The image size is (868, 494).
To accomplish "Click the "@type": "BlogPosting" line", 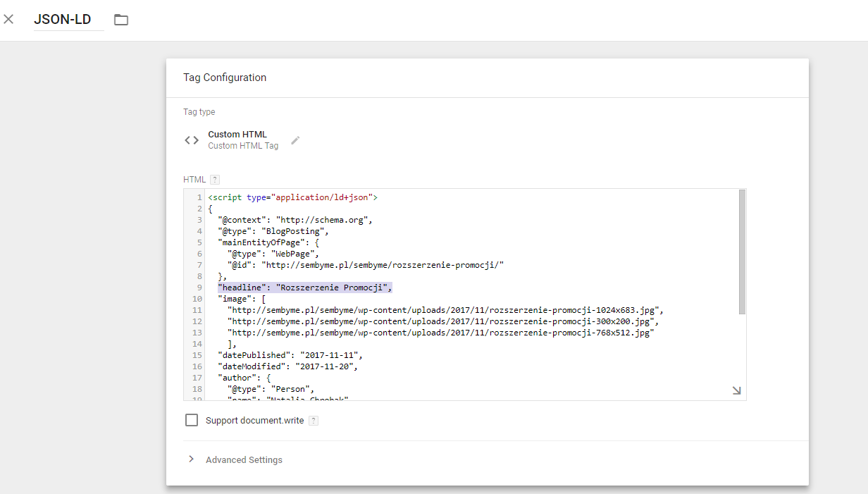I will 273,231.
